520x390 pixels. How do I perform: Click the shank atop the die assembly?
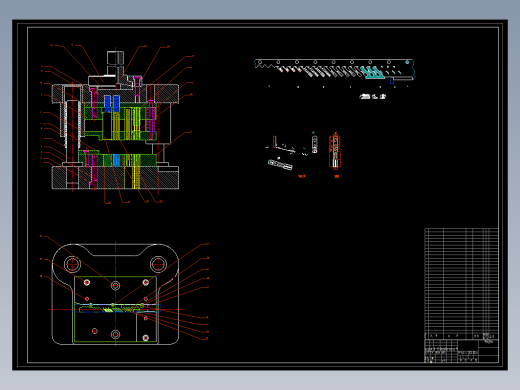(x=116, y=63)
